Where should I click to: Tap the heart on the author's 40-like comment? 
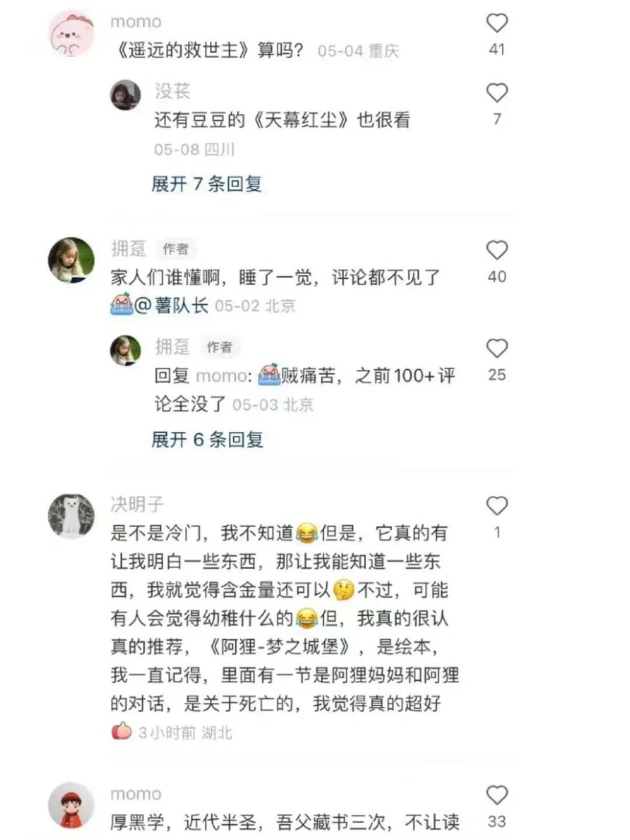pos(497,250)
